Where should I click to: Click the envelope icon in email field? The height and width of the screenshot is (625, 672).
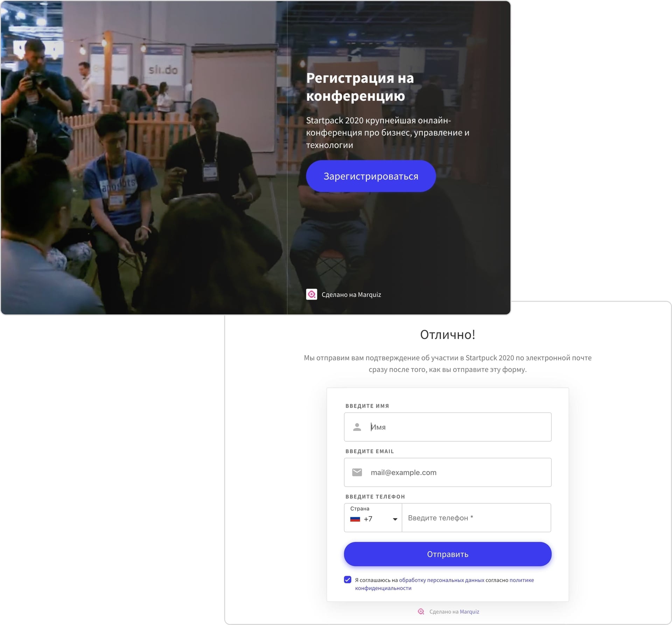point(357,472)
